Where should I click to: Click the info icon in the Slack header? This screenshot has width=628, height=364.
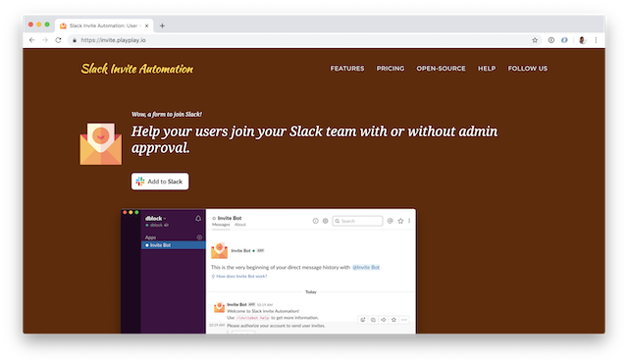tap(316, 221)
